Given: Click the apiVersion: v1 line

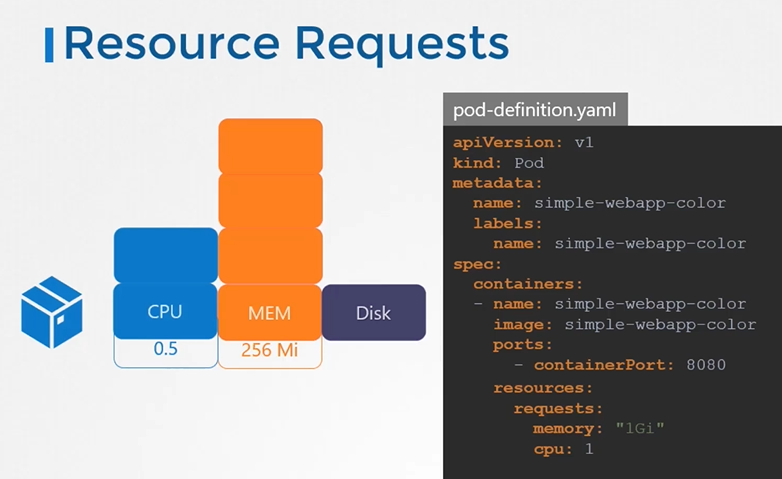Looking at the screenshot, I should [x=523, y=142].
